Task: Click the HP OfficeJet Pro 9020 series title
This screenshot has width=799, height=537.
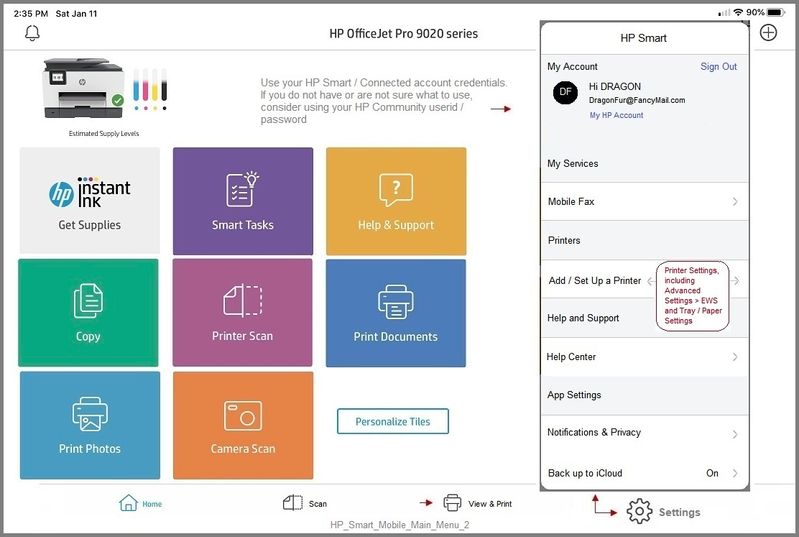Action: (404, 34)
